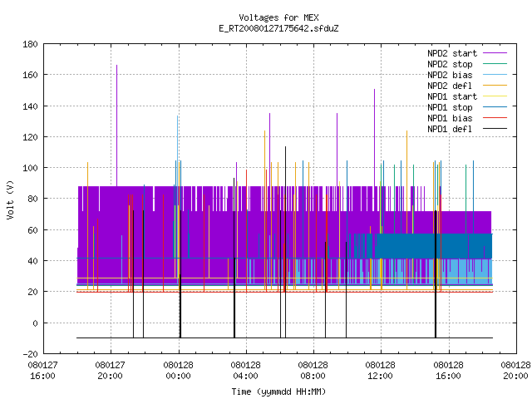The width and height of the screenshot is (532, 399).
Task: Click the yellow NPD1 start legend line
Action: pyautogui.click(x=495, y=96)
